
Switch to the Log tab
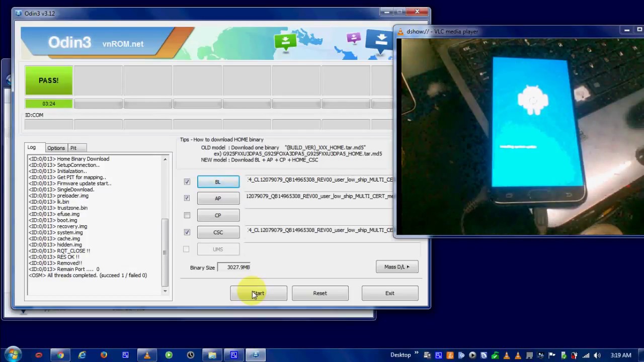(32, 147)
